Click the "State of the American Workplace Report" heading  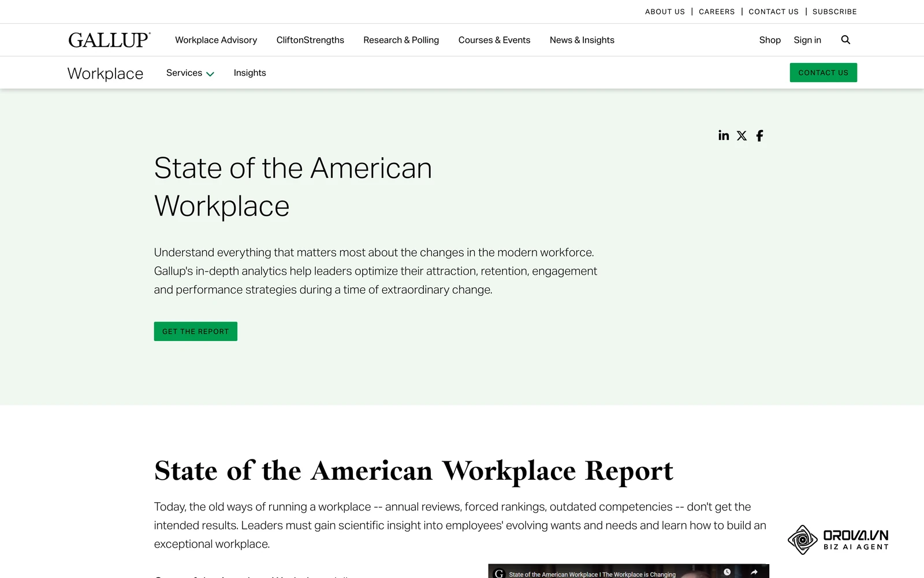coord(413,470)
